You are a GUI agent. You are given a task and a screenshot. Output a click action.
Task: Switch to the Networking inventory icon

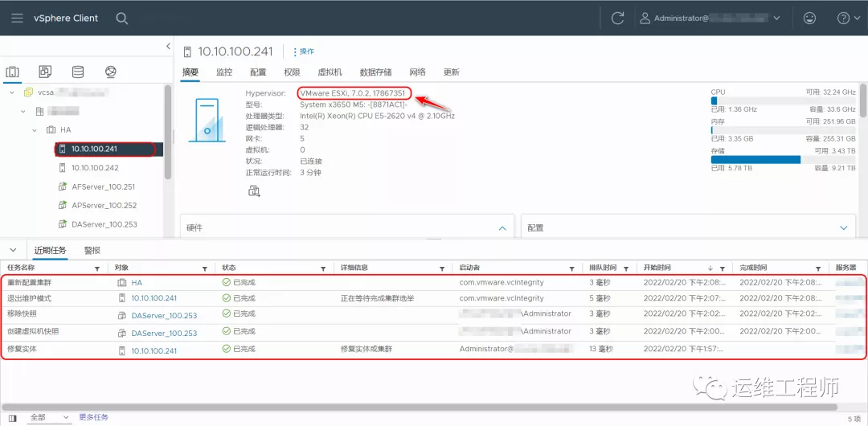click(111, 72)
